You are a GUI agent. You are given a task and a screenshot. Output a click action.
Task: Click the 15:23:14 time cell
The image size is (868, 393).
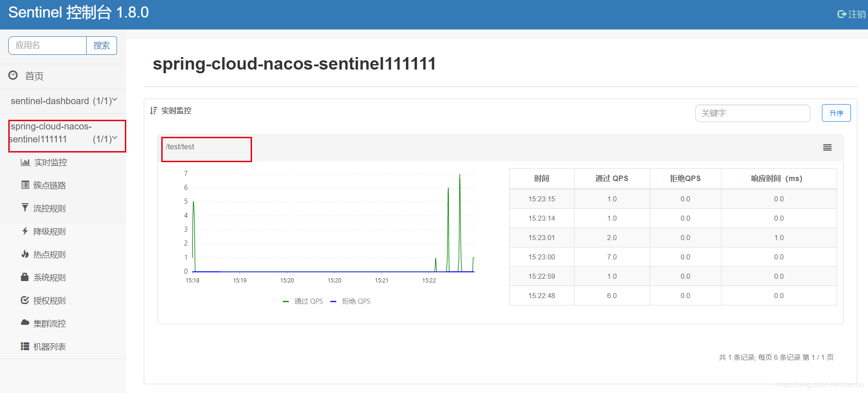(x=542, y=218)
